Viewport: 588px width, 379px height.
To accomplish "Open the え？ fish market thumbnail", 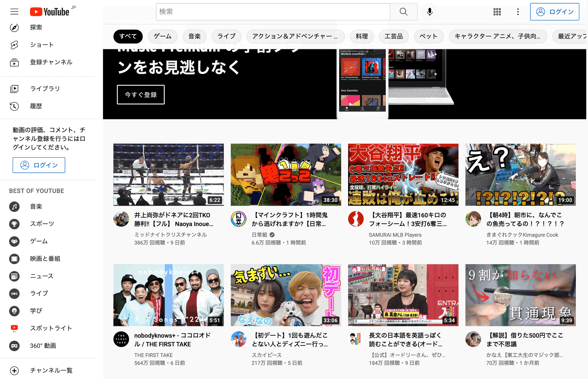I will click(520, 174).
